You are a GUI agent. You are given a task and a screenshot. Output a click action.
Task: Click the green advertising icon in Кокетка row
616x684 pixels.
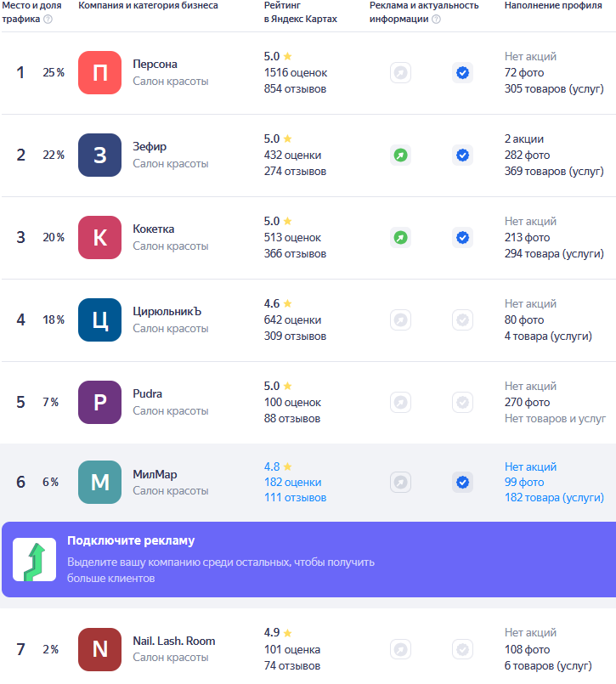tap(400, 238)
